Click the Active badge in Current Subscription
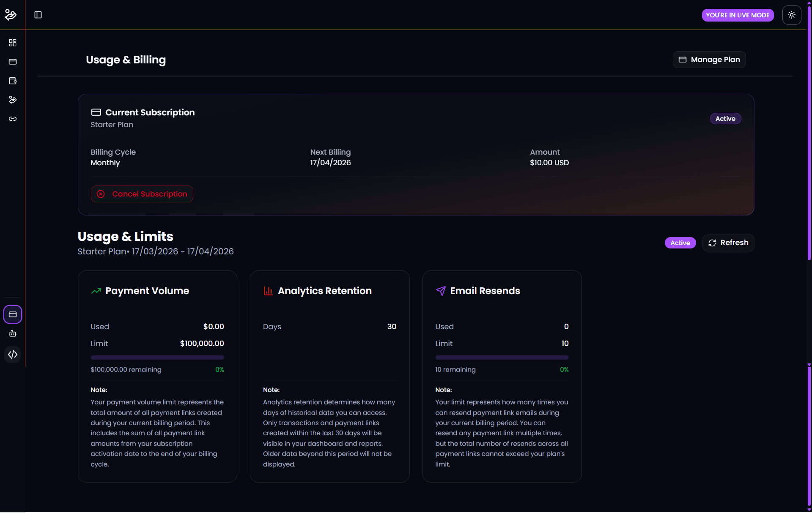 [725, 119]
